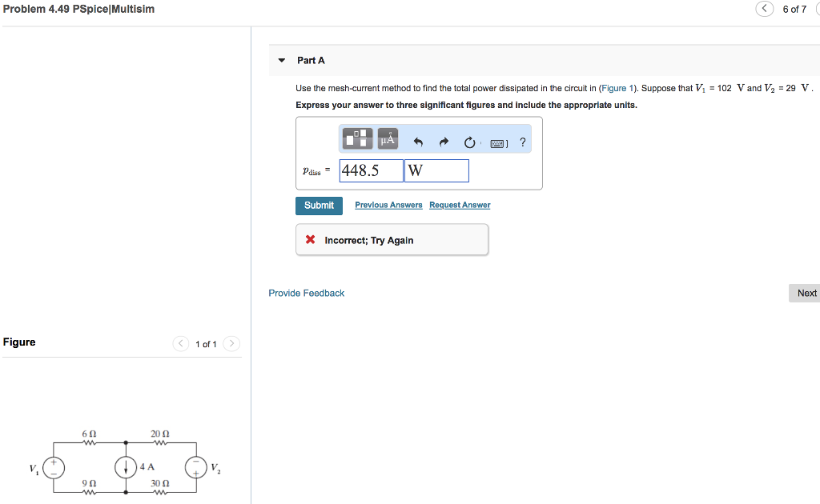Screen dimensions: 820x504
Task: Click the circuit diagram figure
Action: [125, 462]
